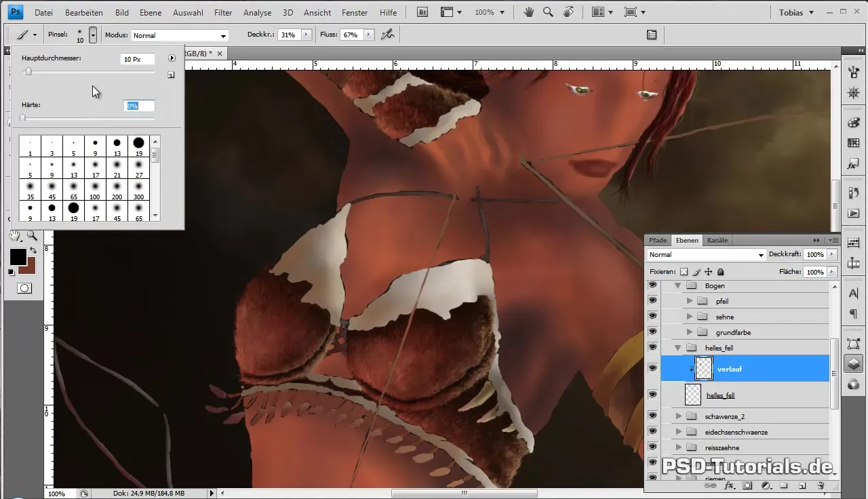Image resolution: width=868 pixels, height=499 pixels.
Task: Click the Hauptdurchmesser slider handle
Action: tap(28, 72)
